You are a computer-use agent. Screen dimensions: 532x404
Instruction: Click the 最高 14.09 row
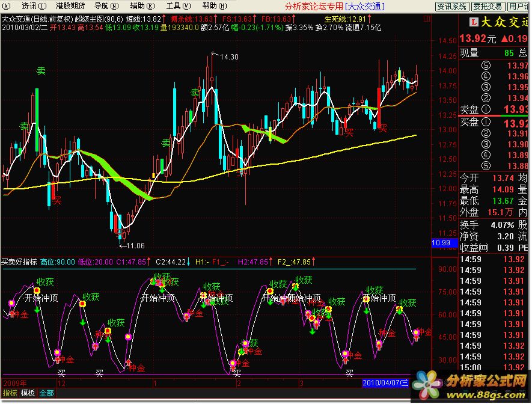(x=494, y=189)
